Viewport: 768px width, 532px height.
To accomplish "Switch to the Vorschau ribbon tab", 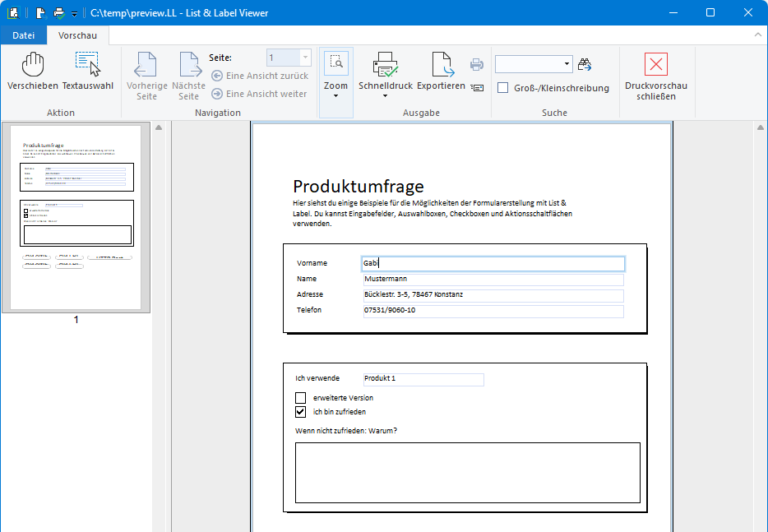I will pos(77,35).
